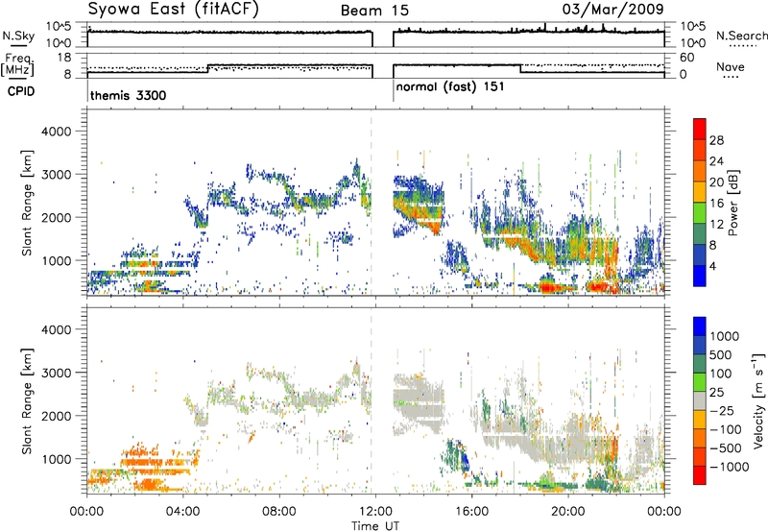Image resolution: width=768 pixels, height=532 pixels.
Task: Click the 'Freq. [MHz]' axis label
Action: click(18, 64)
